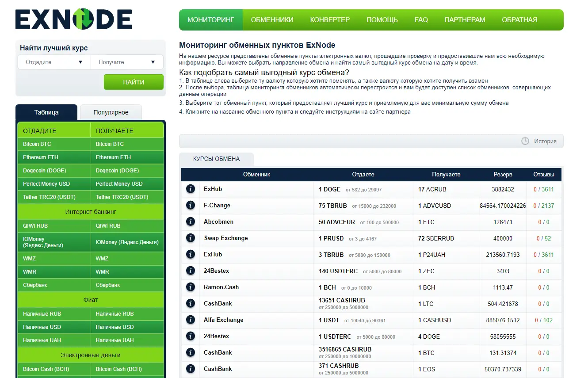Open info icon for ExHub DOGE row
The image size is (588, 378).
coord(191,189)
